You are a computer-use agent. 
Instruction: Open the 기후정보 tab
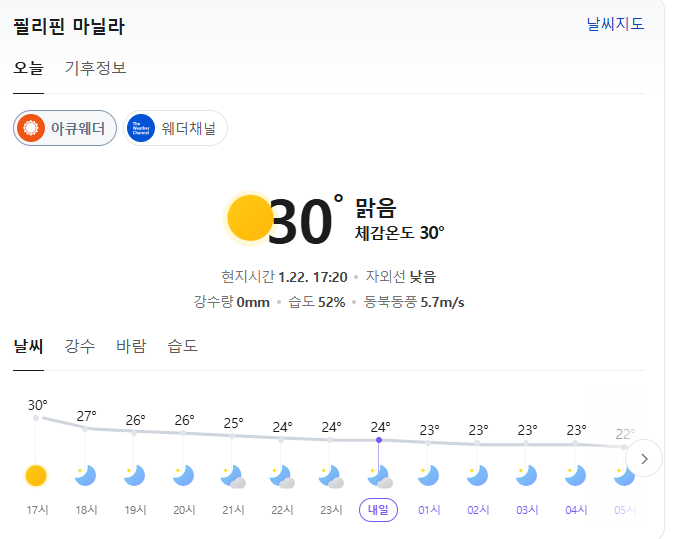96,68
